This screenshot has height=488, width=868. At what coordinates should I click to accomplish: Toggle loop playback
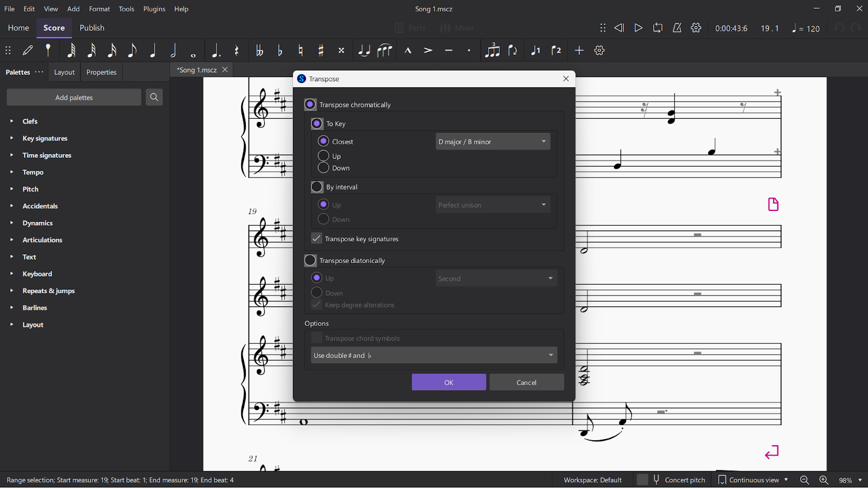(x=658, y=28)
